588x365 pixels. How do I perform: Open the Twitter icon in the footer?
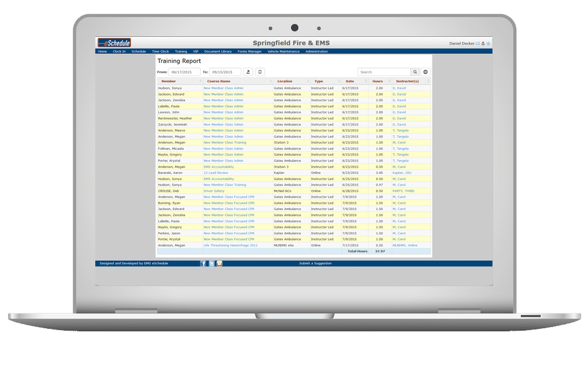pos(211,264)
